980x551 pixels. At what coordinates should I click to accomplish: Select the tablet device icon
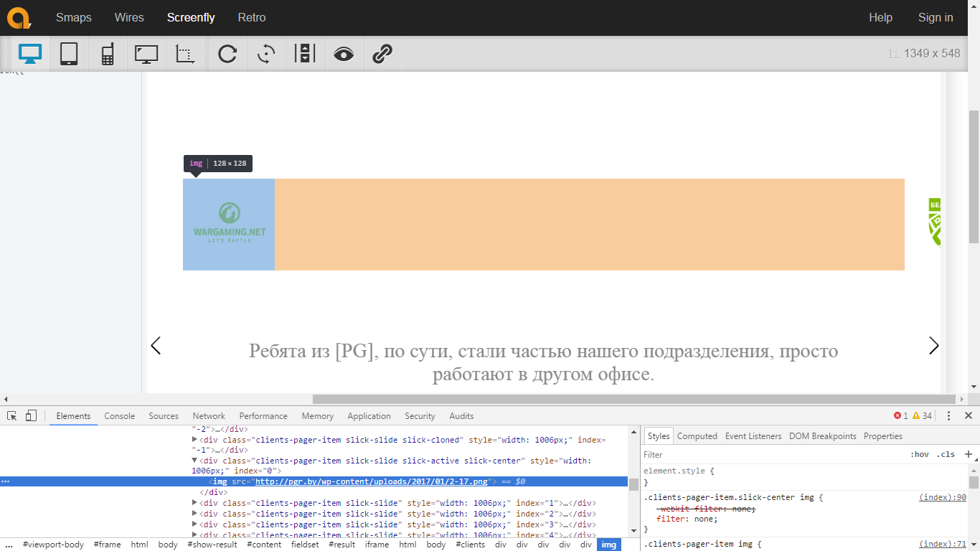pos(69,54)
